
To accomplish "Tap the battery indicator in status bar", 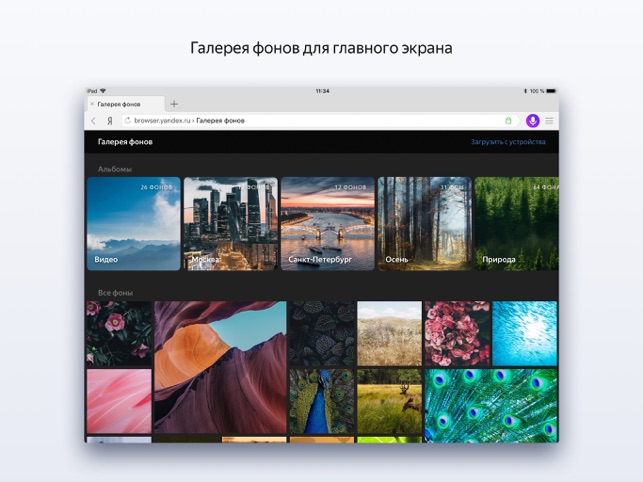I will point(551,91).
